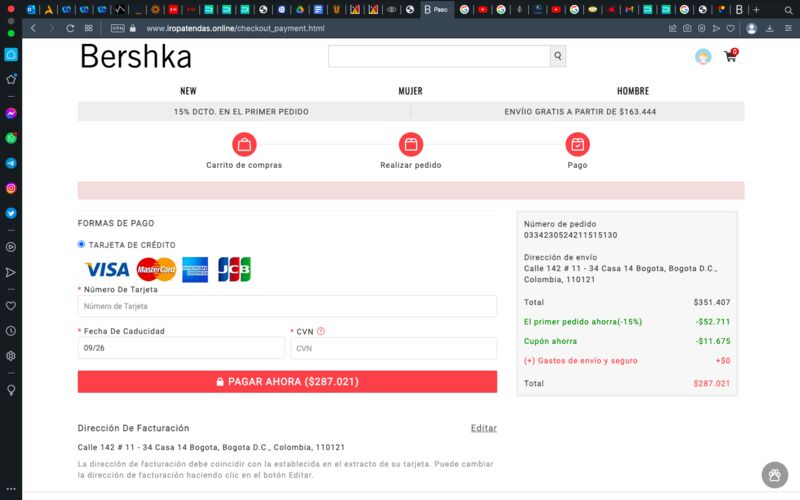This screenshot has width=800, height=500.
Task: Open downloads icon in browser toolbar
Action: click(769, 29)
